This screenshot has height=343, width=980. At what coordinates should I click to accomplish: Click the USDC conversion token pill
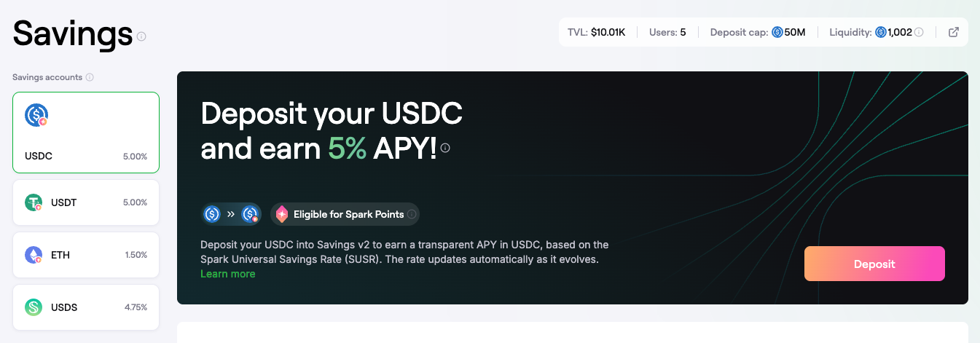(x=232, y=214)
